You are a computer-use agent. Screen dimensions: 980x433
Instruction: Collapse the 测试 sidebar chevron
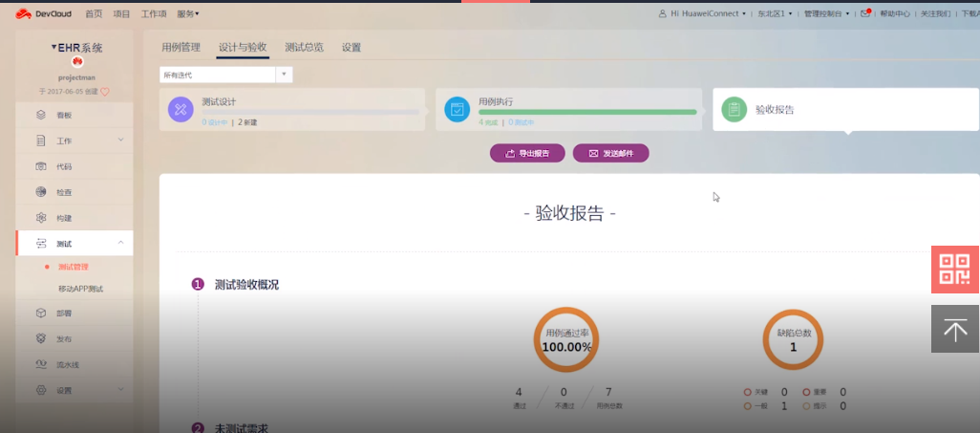pyautogui.click(x=120, y=242)
